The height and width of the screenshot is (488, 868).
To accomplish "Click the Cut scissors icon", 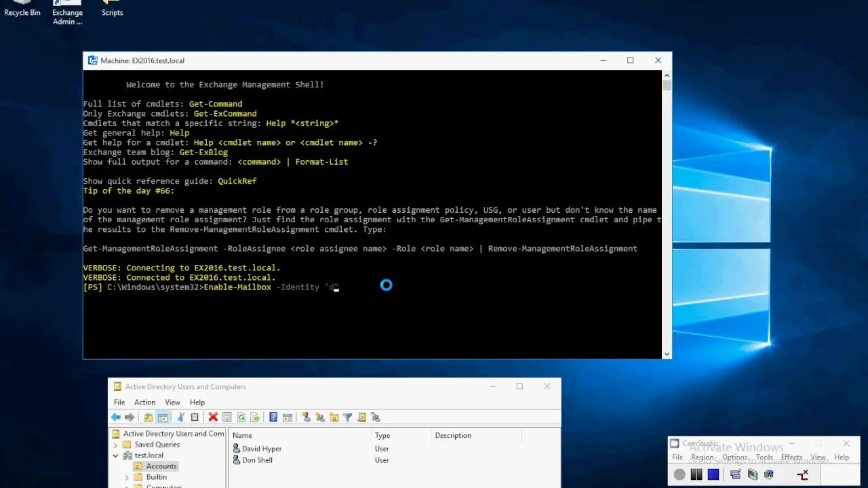I will click(x=180, y=418).
